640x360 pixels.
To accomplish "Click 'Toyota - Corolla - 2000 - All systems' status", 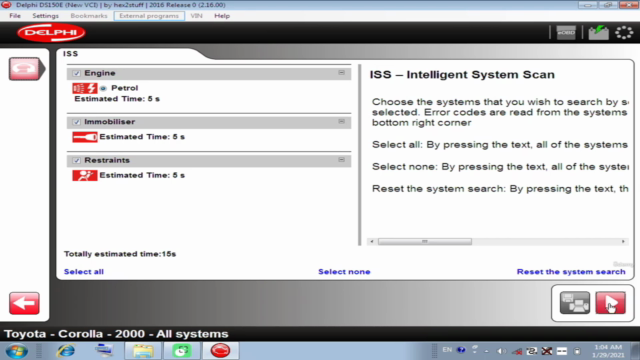I will point(116,334).
